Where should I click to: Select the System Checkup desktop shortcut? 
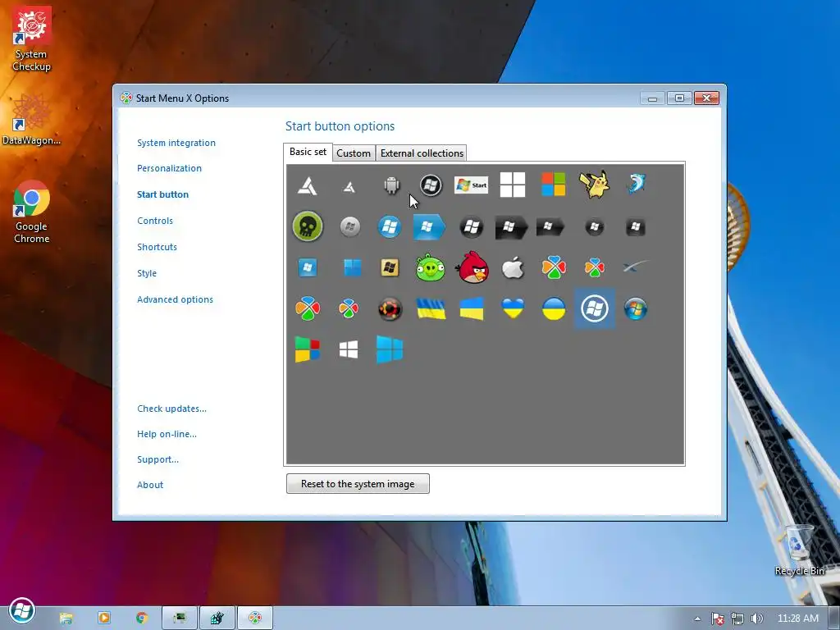[32, 39]
